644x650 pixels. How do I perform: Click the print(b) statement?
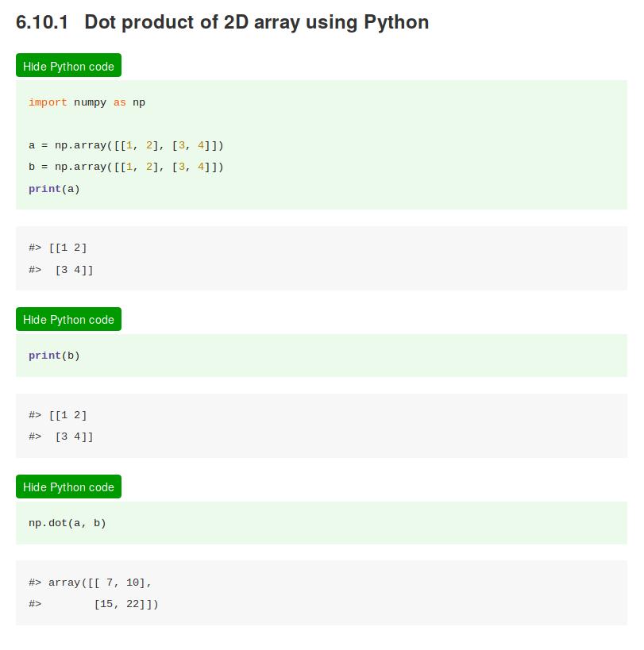(54, 356)
